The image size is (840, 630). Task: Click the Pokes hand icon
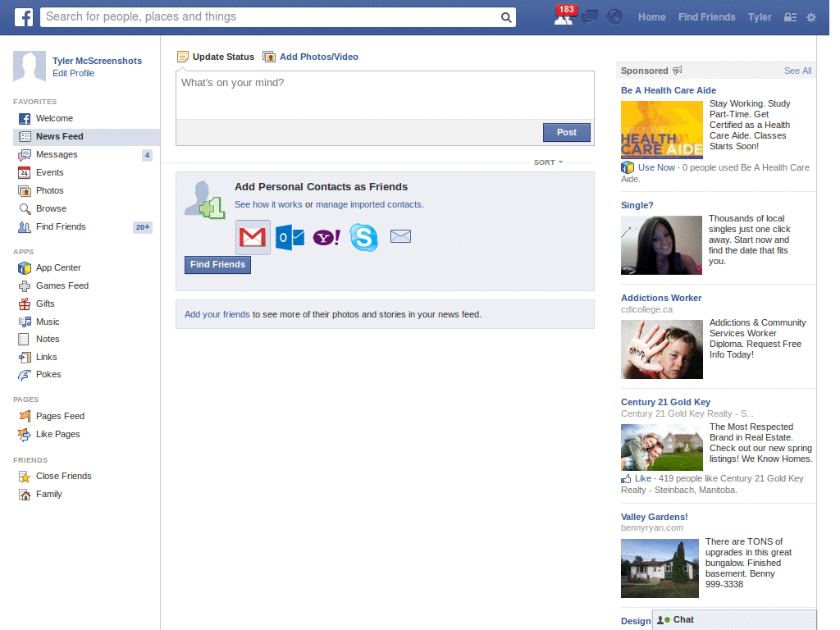[25, 375]
